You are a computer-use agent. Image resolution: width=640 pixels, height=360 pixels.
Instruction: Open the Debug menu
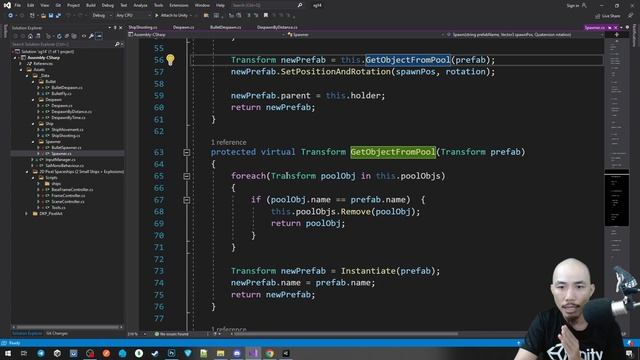108,5
